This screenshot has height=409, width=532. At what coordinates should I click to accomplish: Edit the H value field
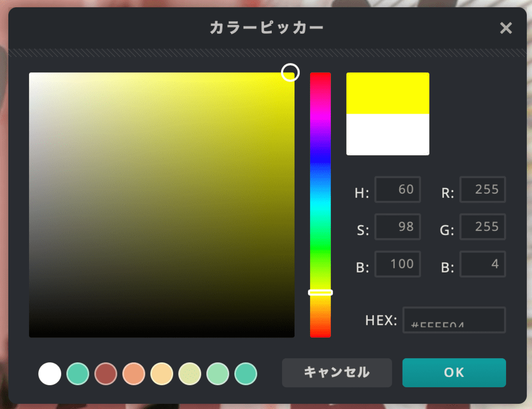click(x=397, y=189)
